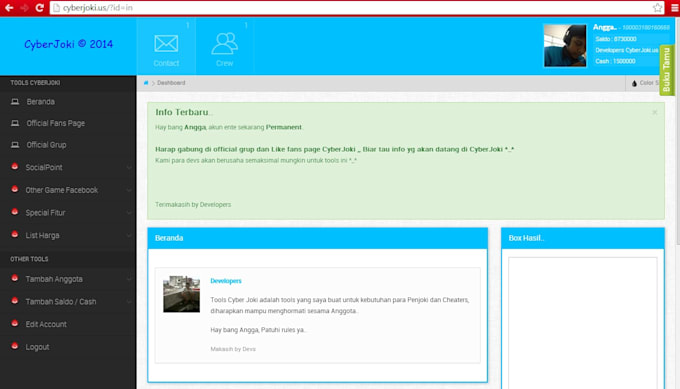680x389 pixels.
Task: Click the Dashboard breadcrumb text
Action: pyautogui.click(x=171, y=83)
